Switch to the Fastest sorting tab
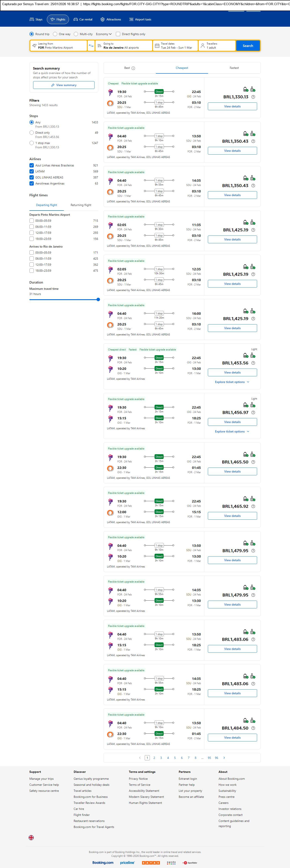Viewport: 290px width, 868px height. click(x=234, y=68)
